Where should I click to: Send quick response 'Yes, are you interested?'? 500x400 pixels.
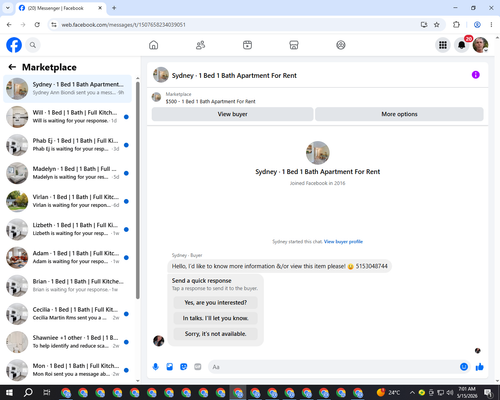point(216,303)
